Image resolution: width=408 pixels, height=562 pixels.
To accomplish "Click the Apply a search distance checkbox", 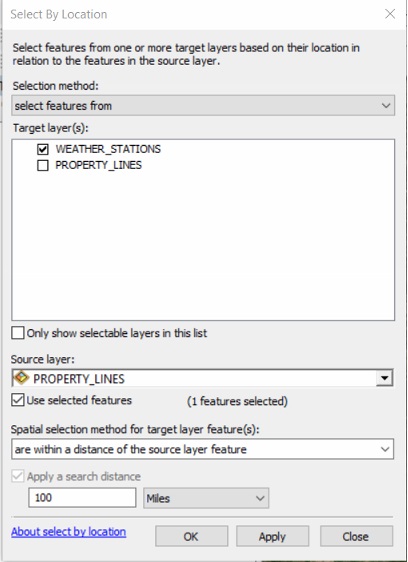I will tap(18, 476).
